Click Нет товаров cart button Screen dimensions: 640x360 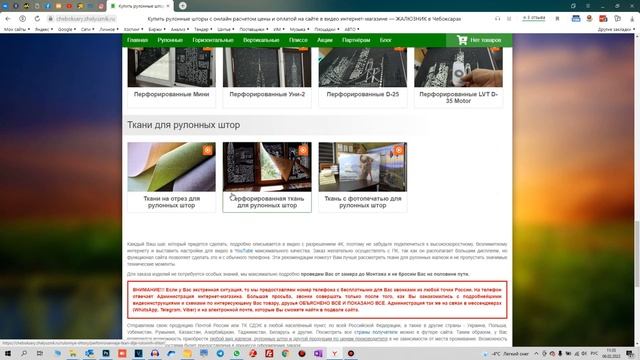[x=479, y=40]
